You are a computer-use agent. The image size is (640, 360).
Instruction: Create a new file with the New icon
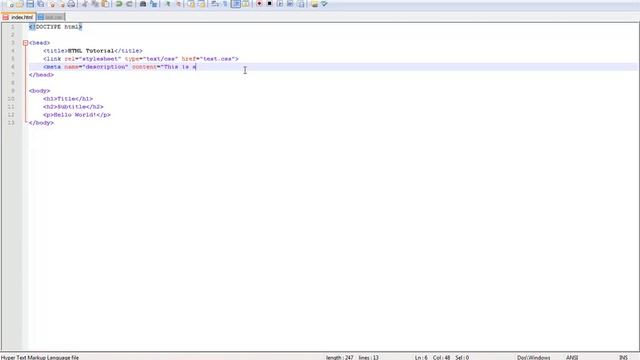click(x=11, y=4)
